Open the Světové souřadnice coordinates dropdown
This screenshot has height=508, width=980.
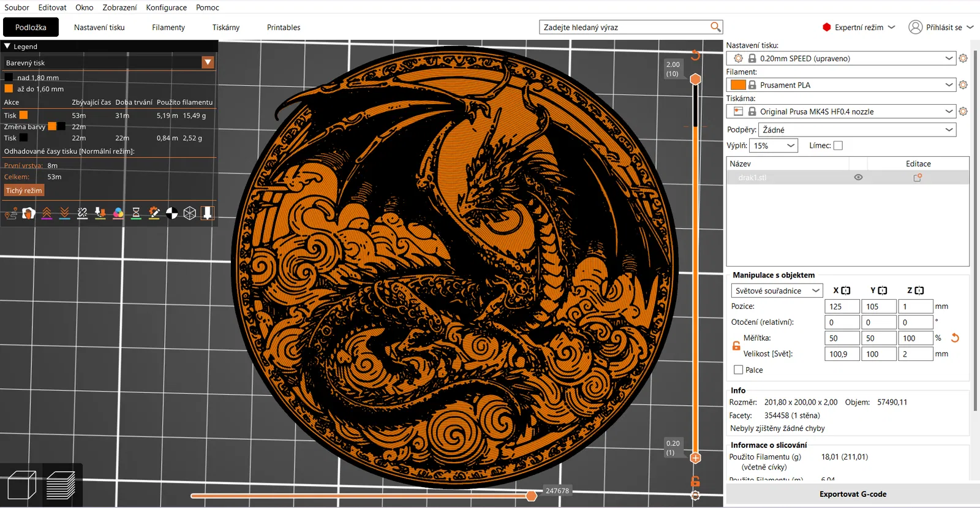click(x=777, y=290)
